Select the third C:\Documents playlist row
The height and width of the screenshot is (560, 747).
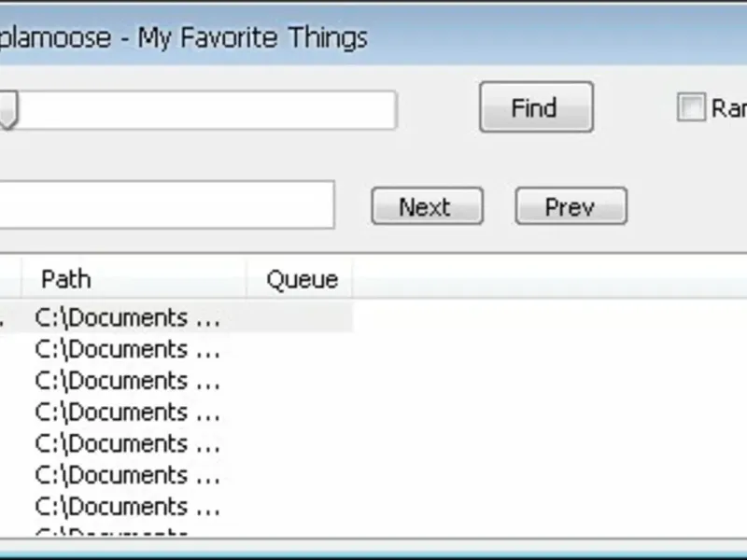[127, 381]
